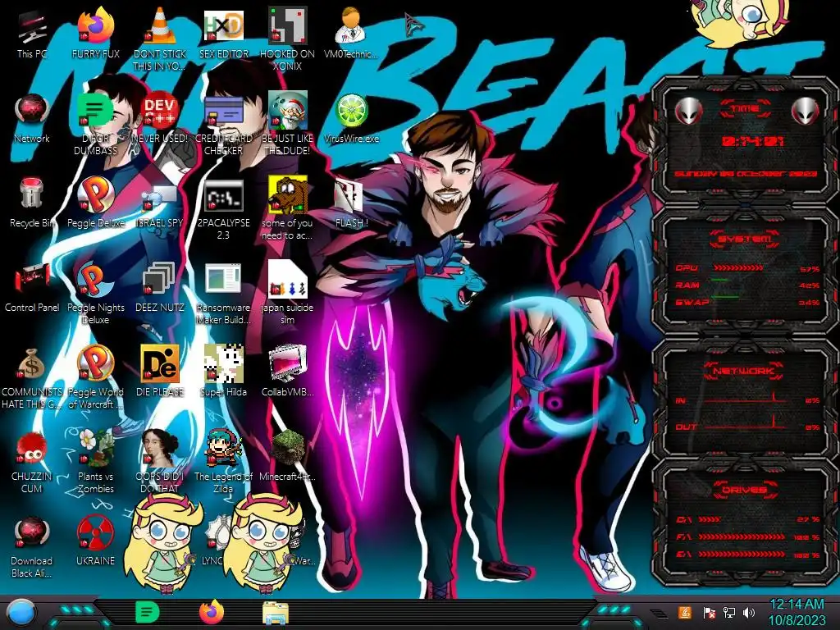Click the C:\ drive usage bar
840x630 pixels.
point(710,519)
